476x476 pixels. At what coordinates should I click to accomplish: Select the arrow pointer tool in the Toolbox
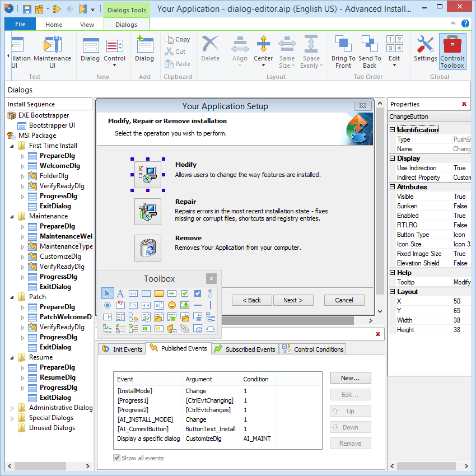pyautogui.click(x=108, y=293)
